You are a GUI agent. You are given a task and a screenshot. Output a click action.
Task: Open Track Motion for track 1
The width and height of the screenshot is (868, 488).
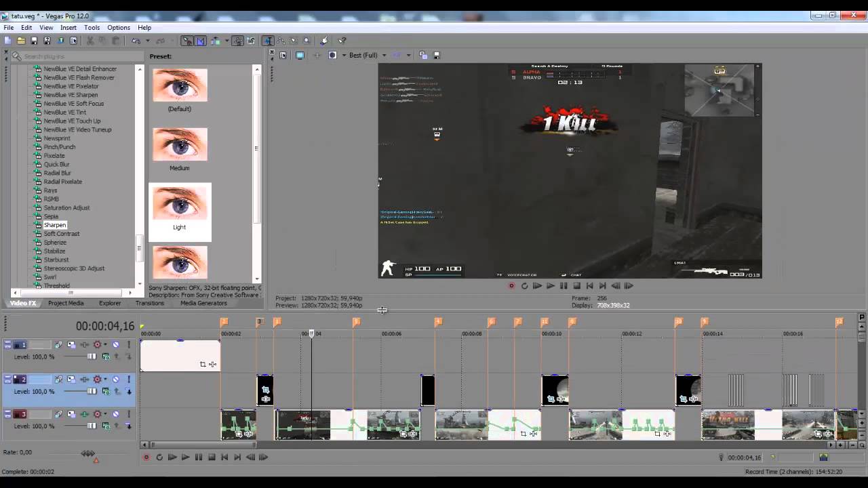pyautogui.click(x=71, y=344)
